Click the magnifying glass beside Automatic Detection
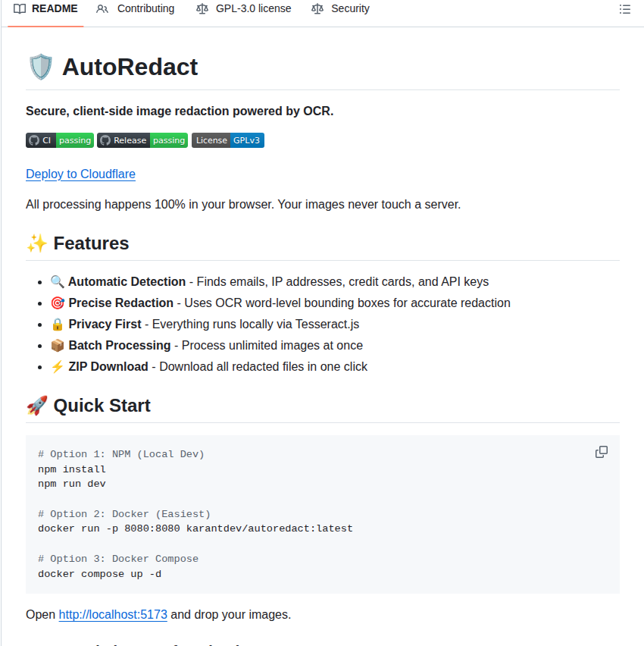644x646 pixels. pyautogui.click(x=57, y=281)
